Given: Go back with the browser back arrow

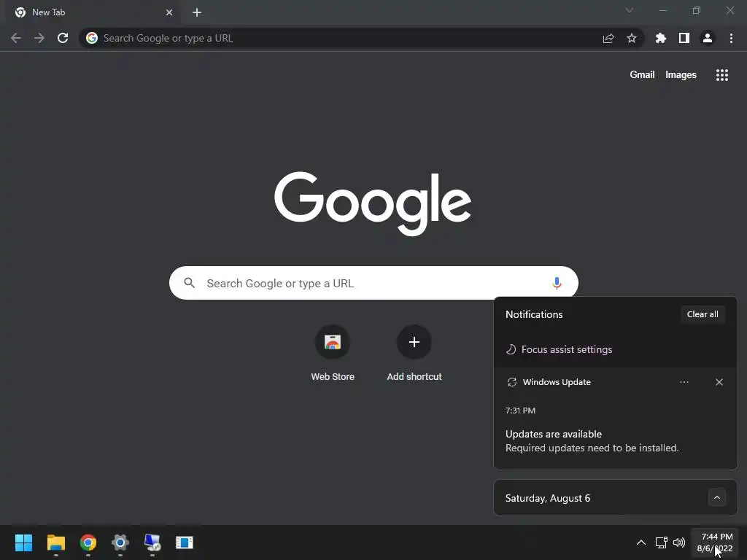Looking at the screenshot, I should (16, 38).
